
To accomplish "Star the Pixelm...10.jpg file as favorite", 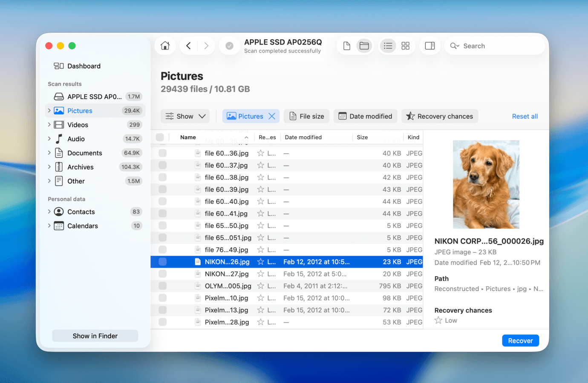I will [x=261, y=298].
